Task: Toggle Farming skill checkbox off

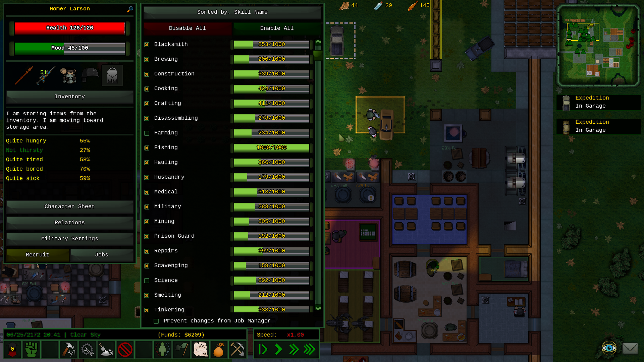Action: (146, 133)
